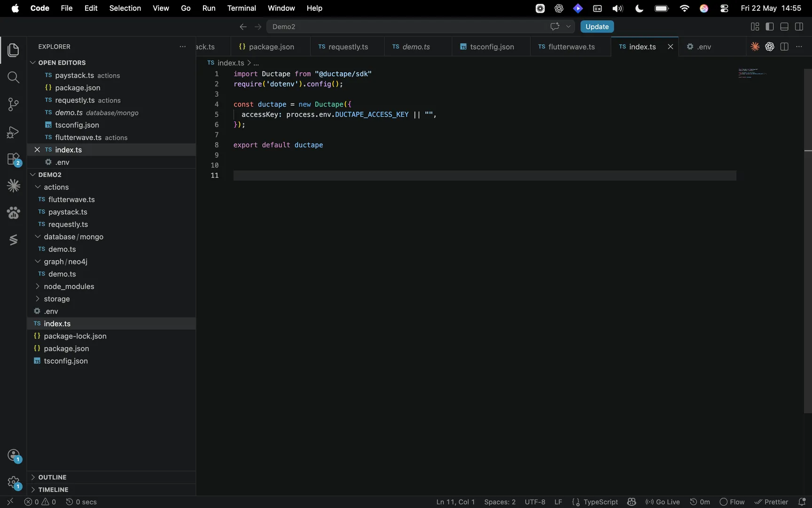Go back using the navigation arrow

tap(243, 27)
